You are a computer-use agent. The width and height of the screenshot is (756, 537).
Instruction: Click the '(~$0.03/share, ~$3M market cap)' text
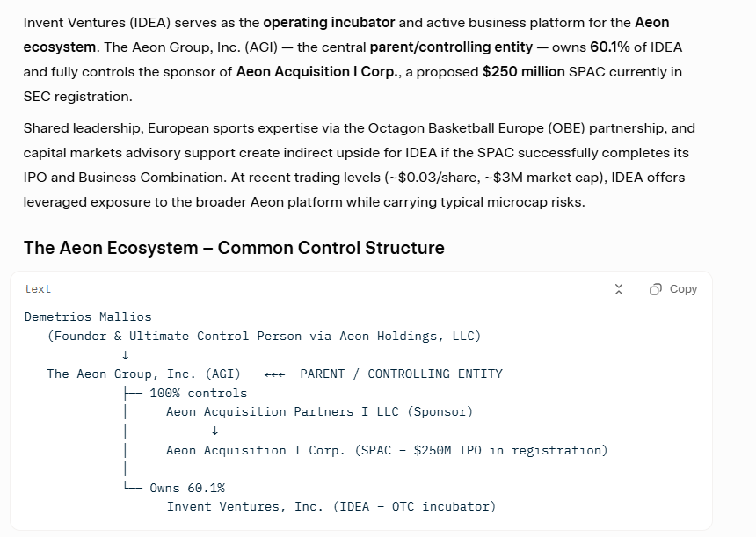(496, 178)
